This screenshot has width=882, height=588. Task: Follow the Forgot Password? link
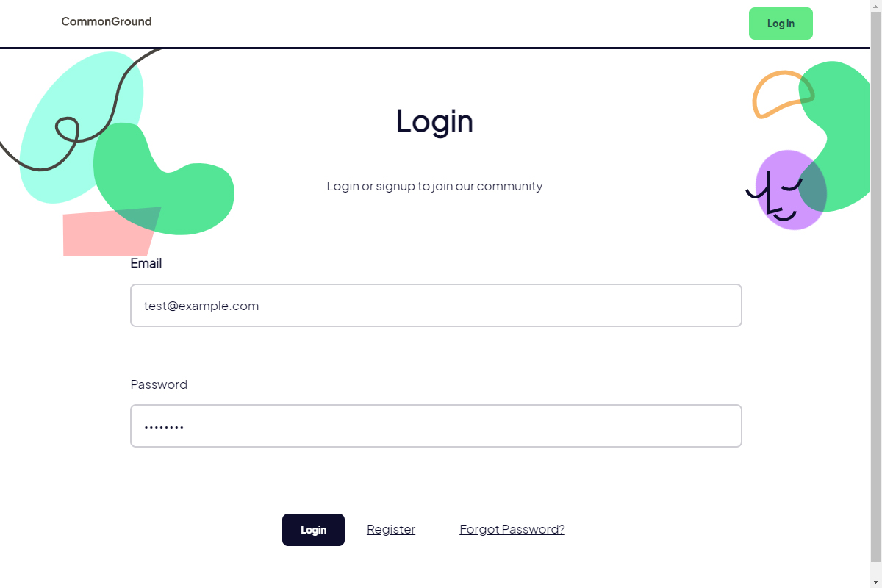[x=512, y=529]
